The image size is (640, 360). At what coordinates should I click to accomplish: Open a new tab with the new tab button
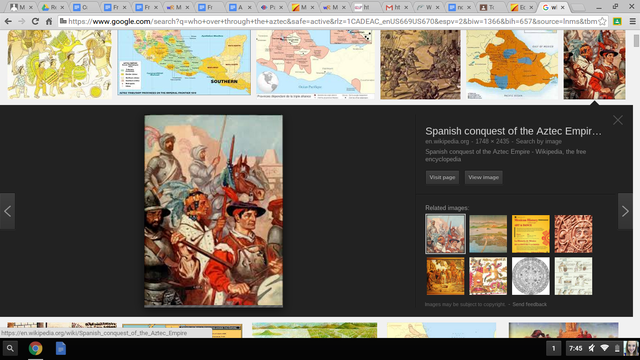[x=577, y=7]
